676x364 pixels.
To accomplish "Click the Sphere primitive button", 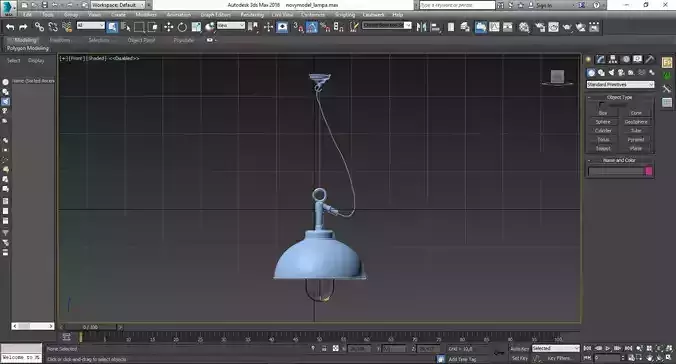I will point(603,122).
